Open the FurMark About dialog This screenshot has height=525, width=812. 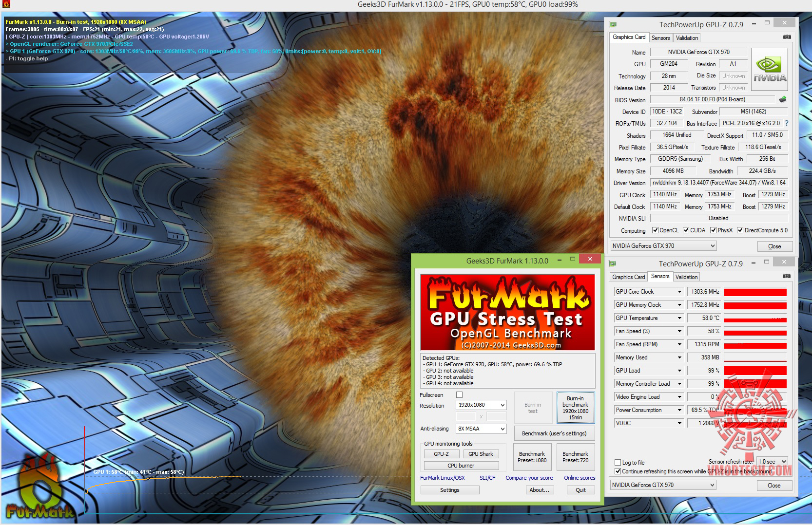(x=540, y=490)
